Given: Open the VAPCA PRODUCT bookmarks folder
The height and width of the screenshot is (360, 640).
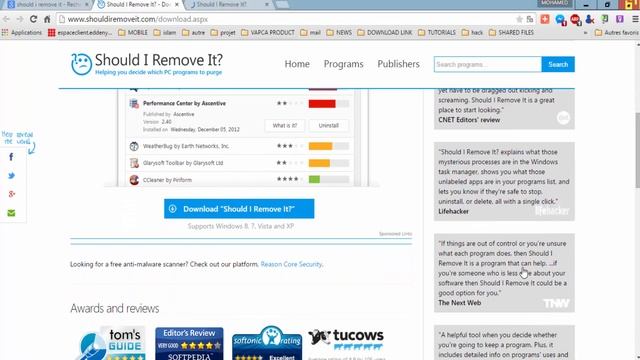Looking at the screenshot, I should [267, 33].
